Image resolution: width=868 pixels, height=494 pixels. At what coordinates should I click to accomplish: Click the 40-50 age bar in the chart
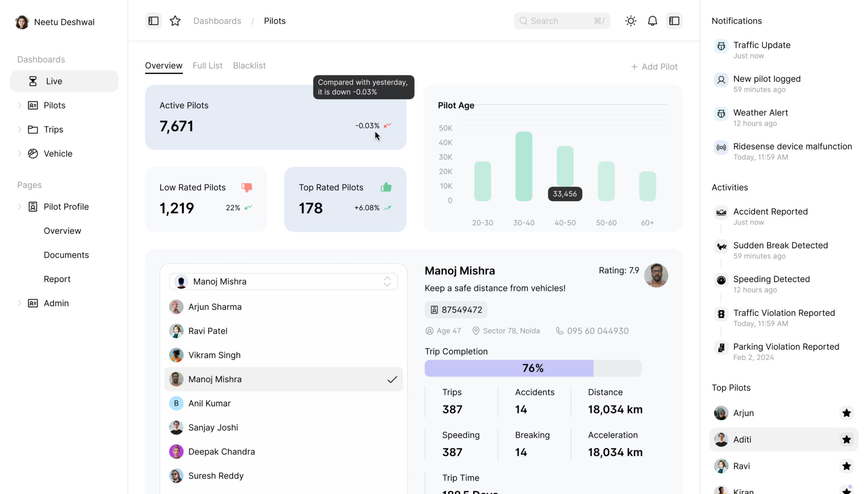(565, 166)
